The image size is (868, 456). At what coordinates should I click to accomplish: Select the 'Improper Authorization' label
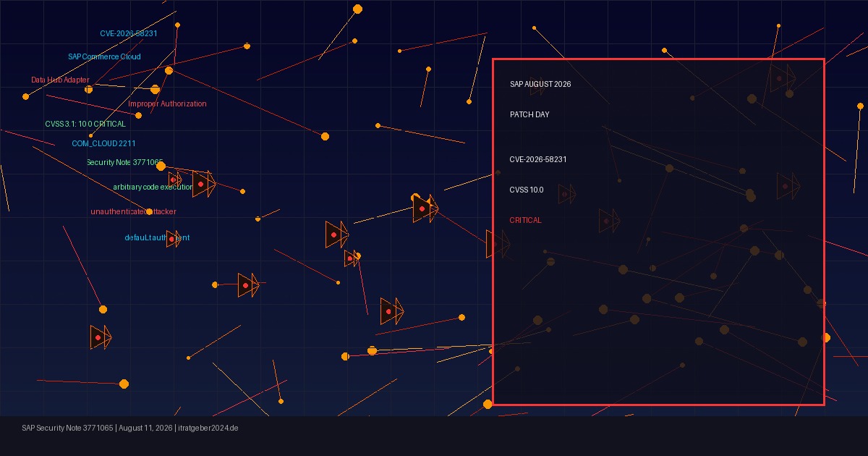[167, 104]
